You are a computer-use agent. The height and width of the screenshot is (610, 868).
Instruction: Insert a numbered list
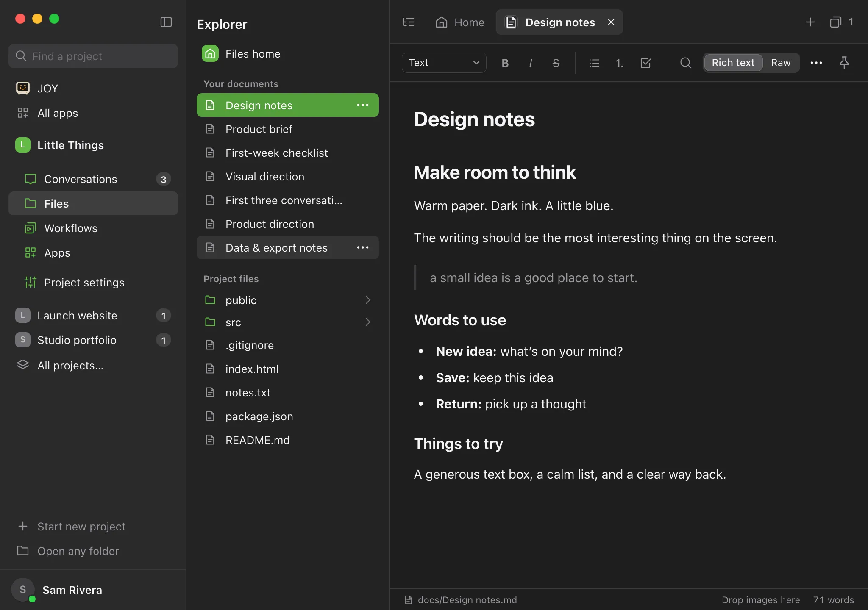[619, 63]
